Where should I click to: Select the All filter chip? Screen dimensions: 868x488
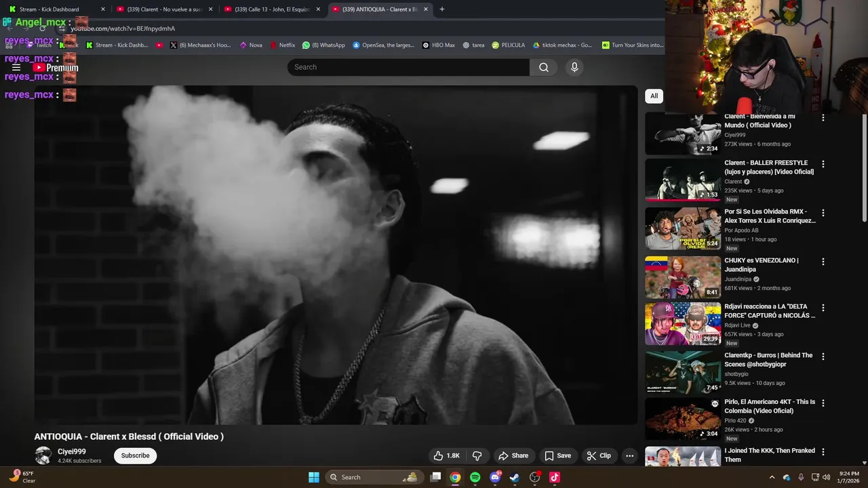654,96
